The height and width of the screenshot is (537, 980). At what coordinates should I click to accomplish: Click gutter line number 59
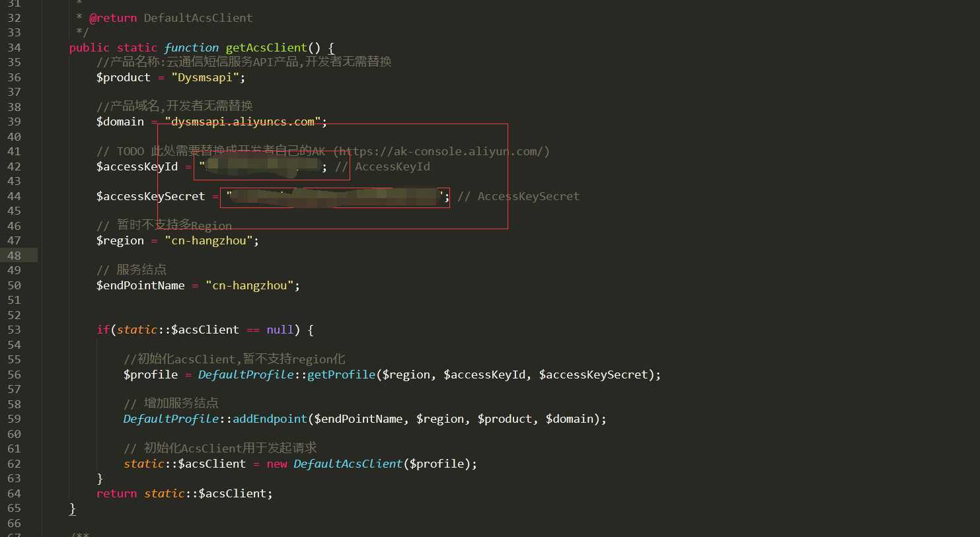14,419
